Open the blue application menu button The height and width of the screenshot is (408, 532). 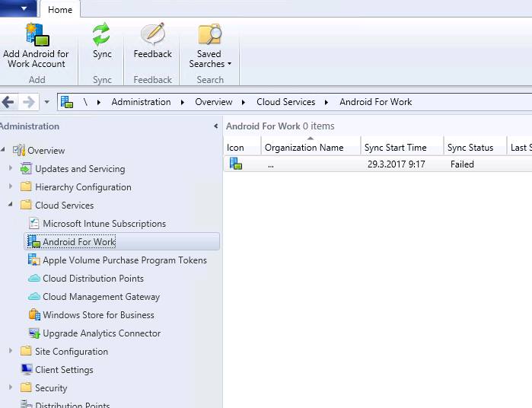(18, 9)
